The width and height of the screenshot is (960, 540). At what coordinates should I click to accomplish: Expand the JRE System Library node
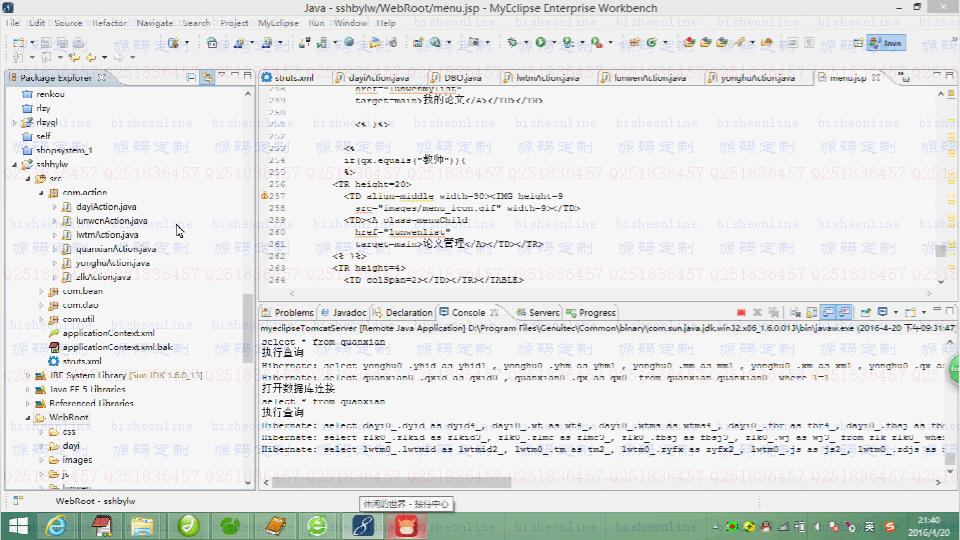click(28, 375)
